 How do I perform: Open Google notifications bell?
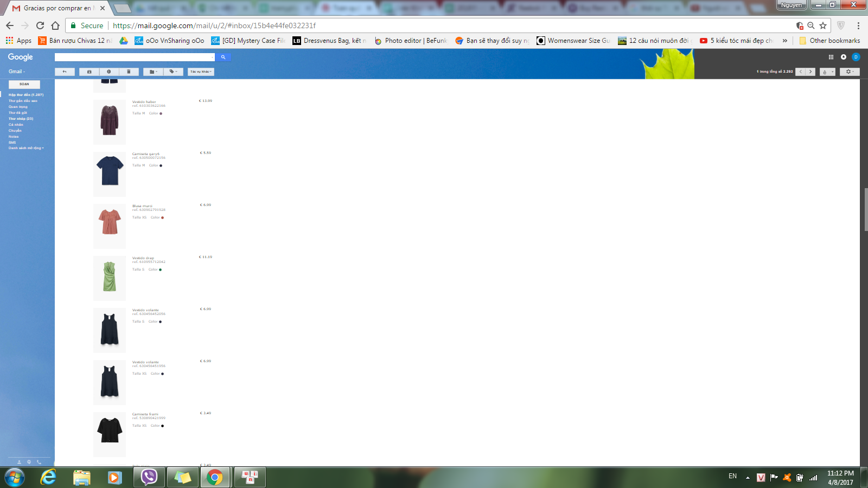click(844, 57)
